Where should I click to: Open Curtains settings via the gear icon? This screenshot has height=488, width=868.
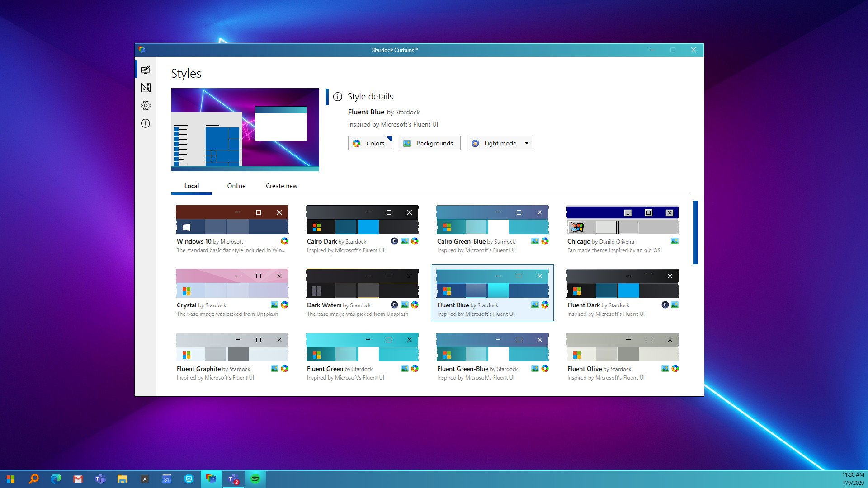(x=146, y=105)
